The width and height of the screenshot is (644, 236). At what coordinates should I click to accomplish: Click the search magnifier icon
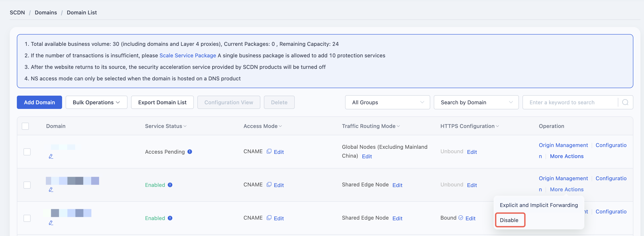625,102
